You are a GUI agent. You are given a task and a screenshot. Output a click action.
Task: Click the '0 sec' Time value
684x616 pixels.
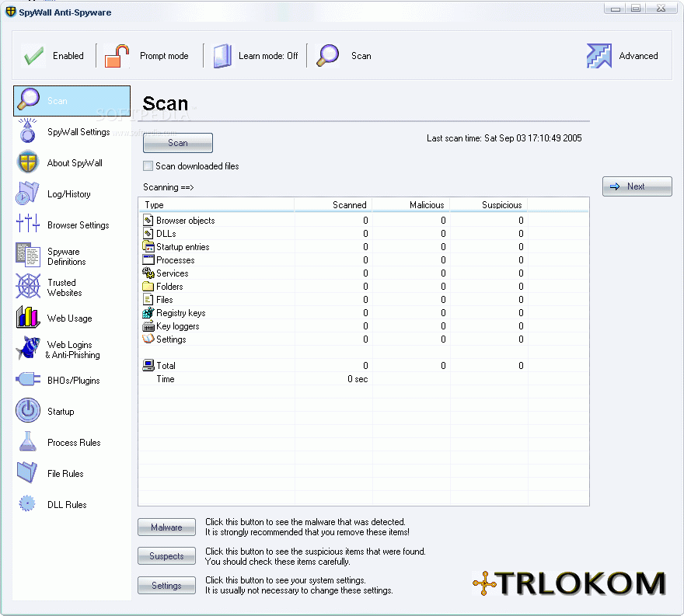click(x=358, y=379)
